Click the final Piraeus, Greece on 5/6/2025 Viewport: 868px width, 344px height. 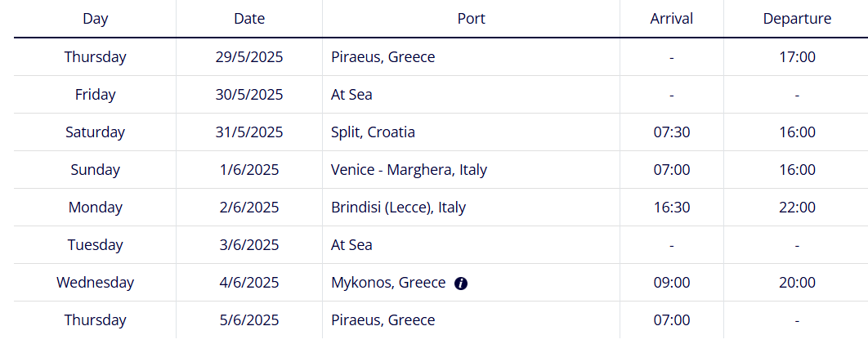[x=383, y=320]
